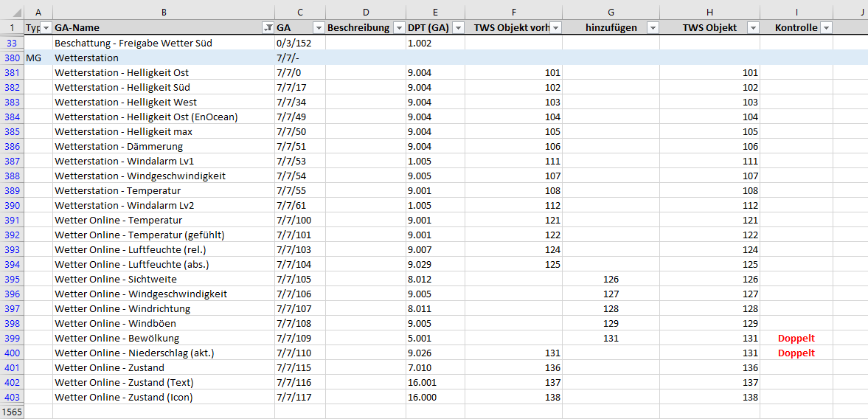Select cell 'Wetterstation - Windalarm Lv2'

coord(164,205)
